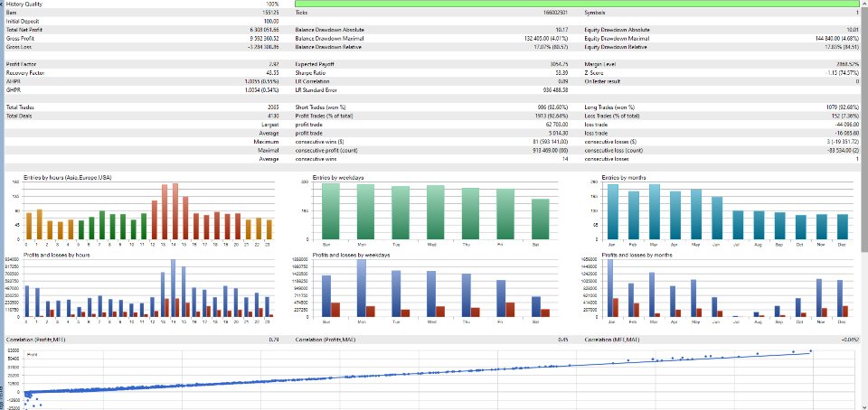The image size is (868, 410).
Task: Click the tallest red bar at hour 14
Action: pyautogui.click(x=175, y=211)
